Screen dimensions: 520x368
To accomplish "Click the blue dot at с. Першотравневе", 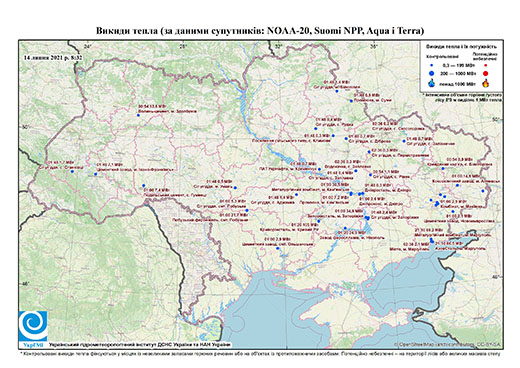I will click(369, 152).
